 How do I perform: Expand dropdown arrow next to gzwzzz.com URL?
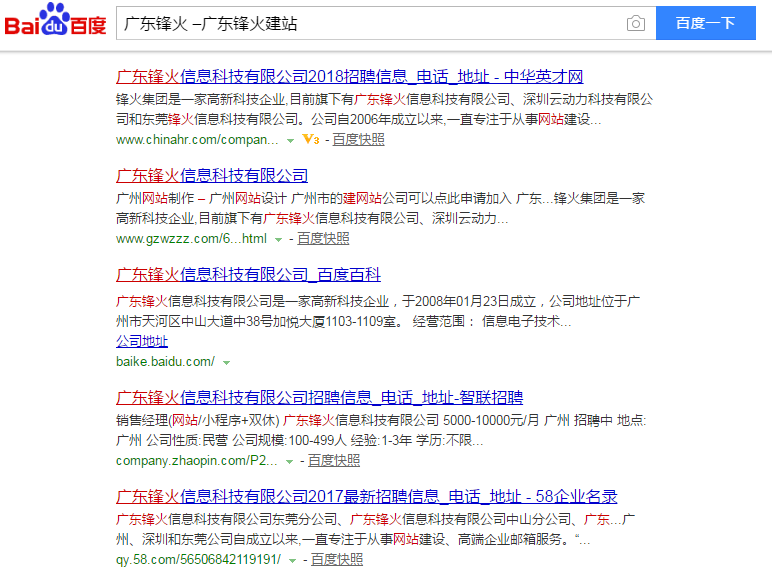coord(278,240)
